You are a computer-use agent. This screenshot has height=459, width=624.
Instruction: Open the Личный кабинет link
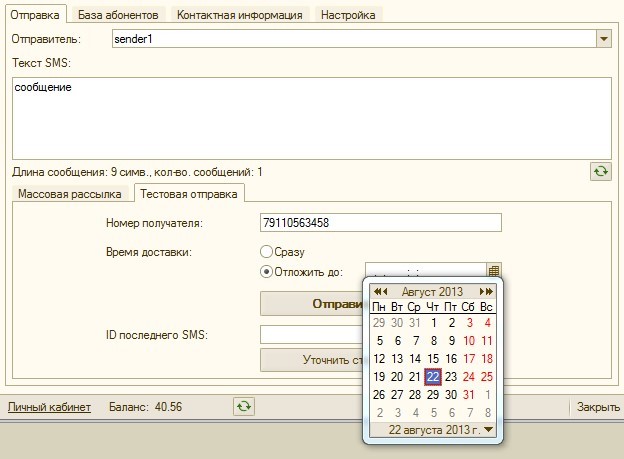tap(49, 407)
